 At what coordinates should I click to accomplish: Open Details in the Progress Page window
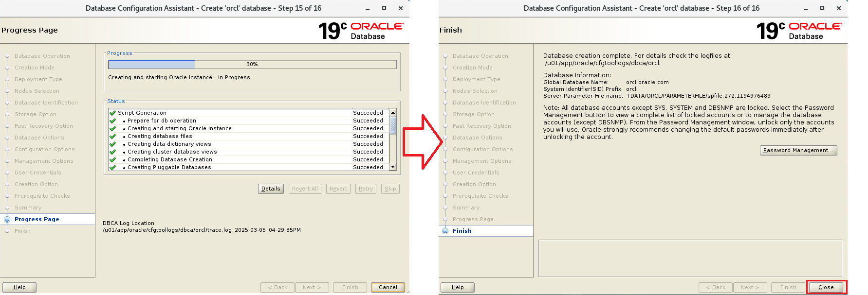271,189
